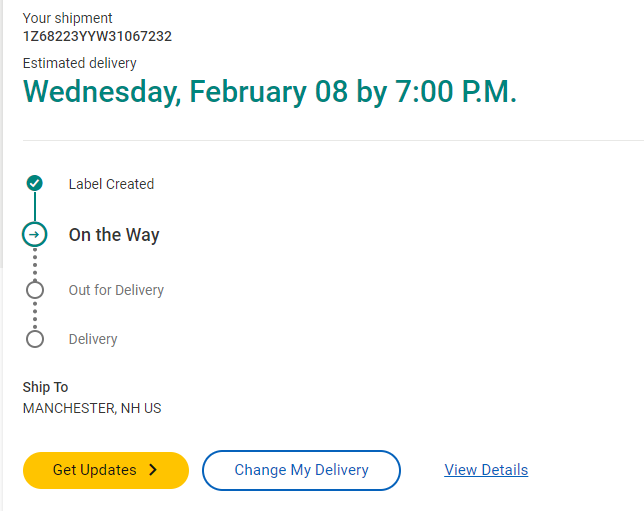Select the tracking number 1Z68223YYW31067232

coord(97,37)
